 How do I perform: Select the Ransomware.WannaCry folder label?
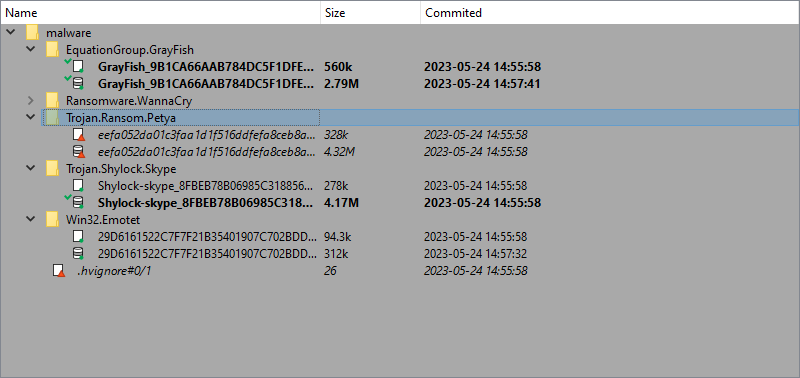[129, 101]
